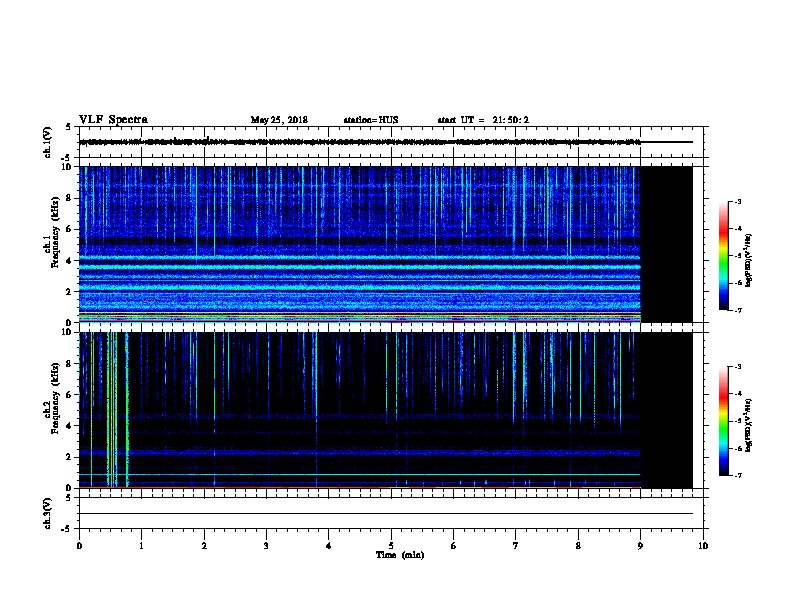Click the time axis tick label '5'
Viewport: 792px width, 612px height.
pos(391,546)
